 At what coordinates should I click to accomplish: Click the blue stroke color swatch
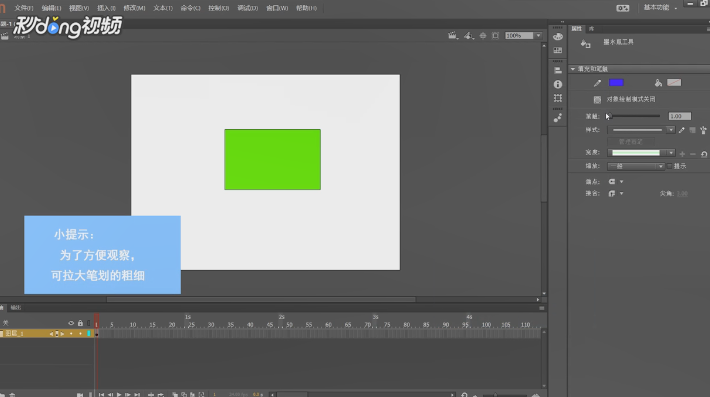[x=616, y=82]
